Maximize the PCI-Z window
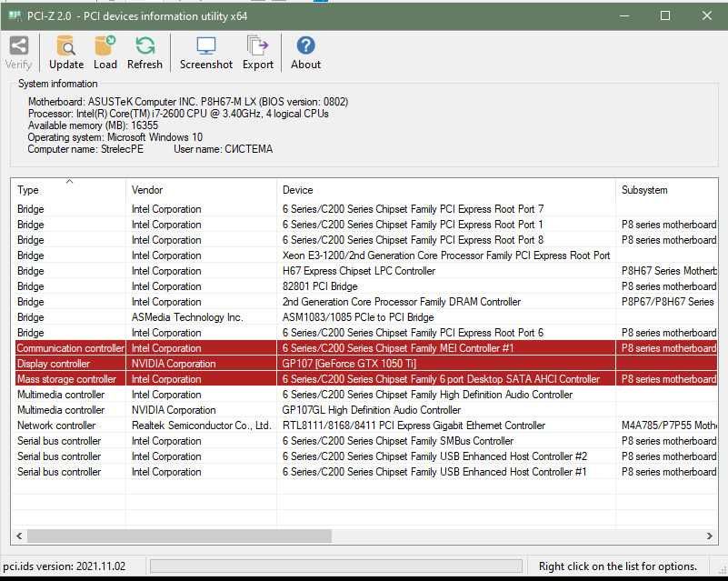Viewport: 728px width, 581px height. [665, 16]
